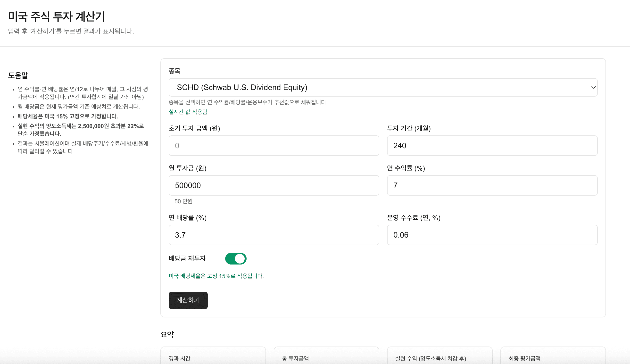Click the 초기 투자 금액 input field
Viewport: 630px width, 364px height.
click(274, 146)
